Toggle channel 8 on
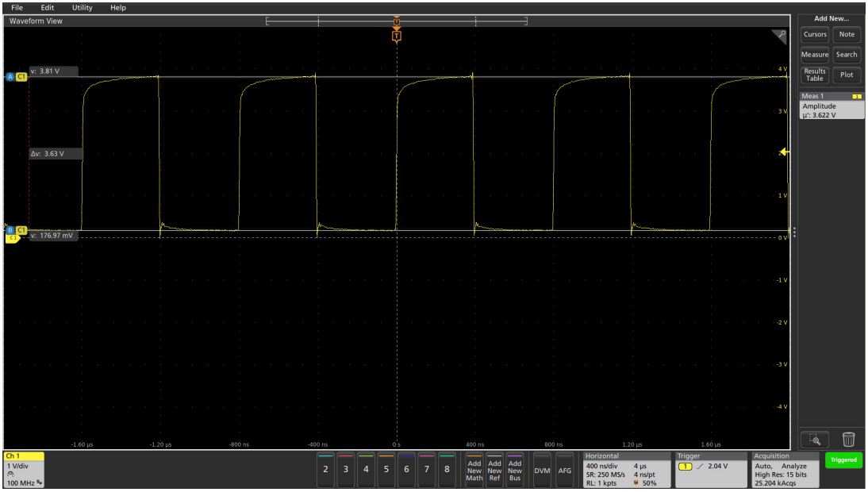 [447, 469]
